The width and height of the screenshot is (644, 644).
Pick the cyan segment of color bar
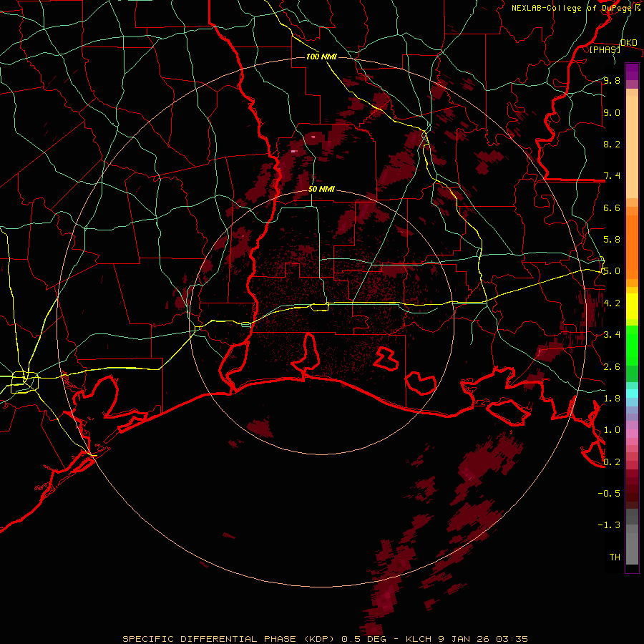point(632,394)
